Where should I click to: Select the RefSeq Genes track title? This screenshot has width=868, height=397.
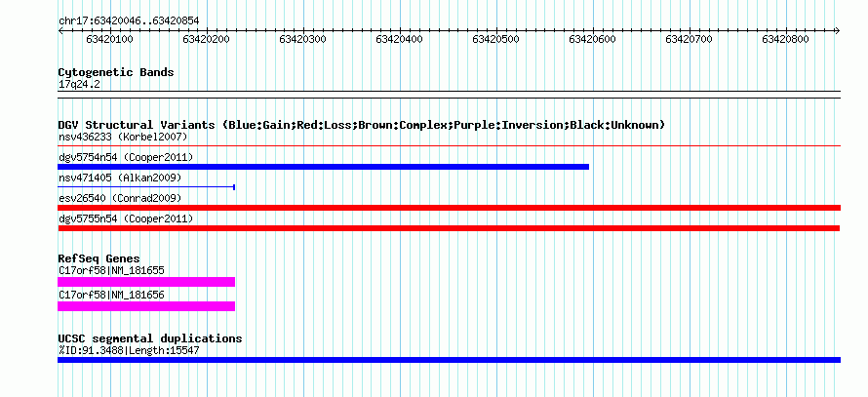pos(99,258)
